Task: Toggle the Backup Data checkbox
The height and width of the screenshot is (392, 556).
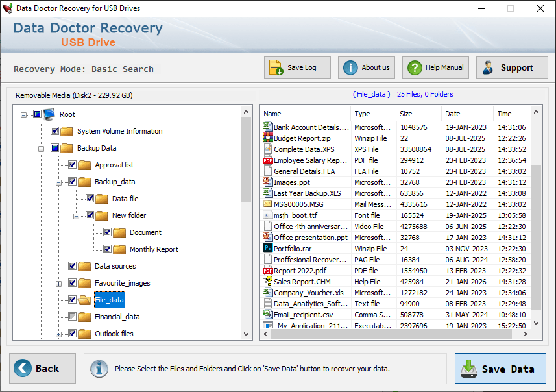Action: 54,147
